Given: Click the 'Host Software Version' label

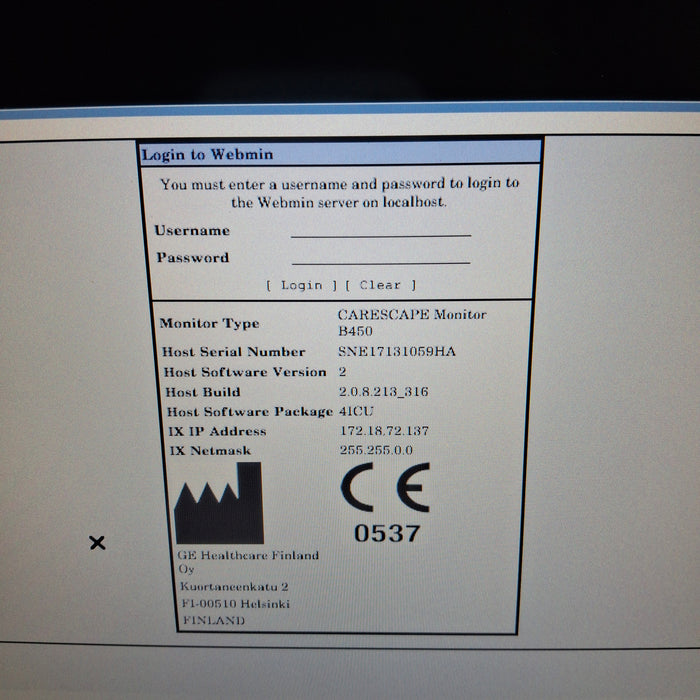Looking at the screenshot, I should [245, 372].
